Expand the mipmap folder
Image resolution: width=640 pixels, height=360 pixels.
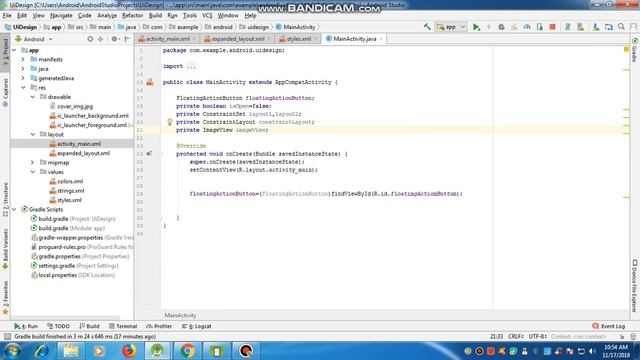(33, 163)
